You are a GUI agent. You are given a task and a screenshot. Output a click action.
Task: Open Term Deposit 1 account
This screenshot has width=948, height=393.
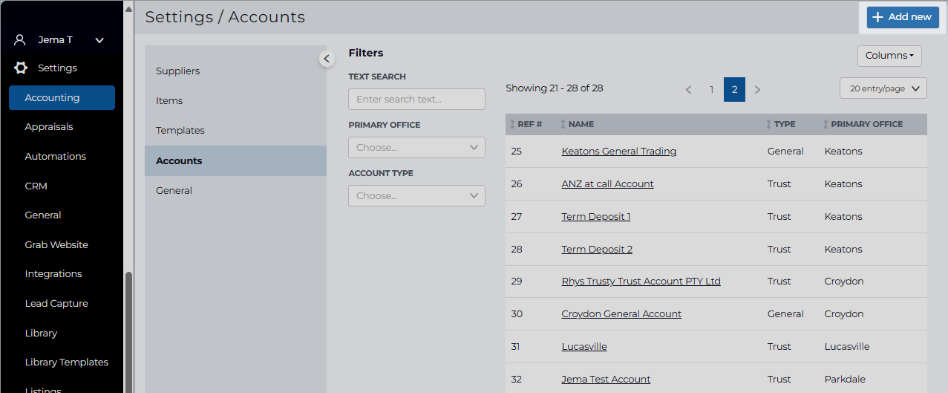point(596,216)
